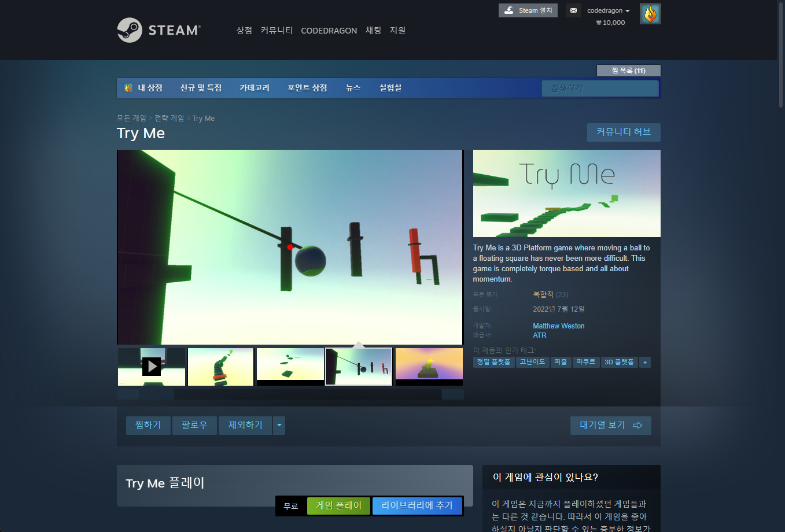This screenshot has width=785, height=532.
Task: Click the 라이브러리에 추가 button
Action: click(417, 505)
